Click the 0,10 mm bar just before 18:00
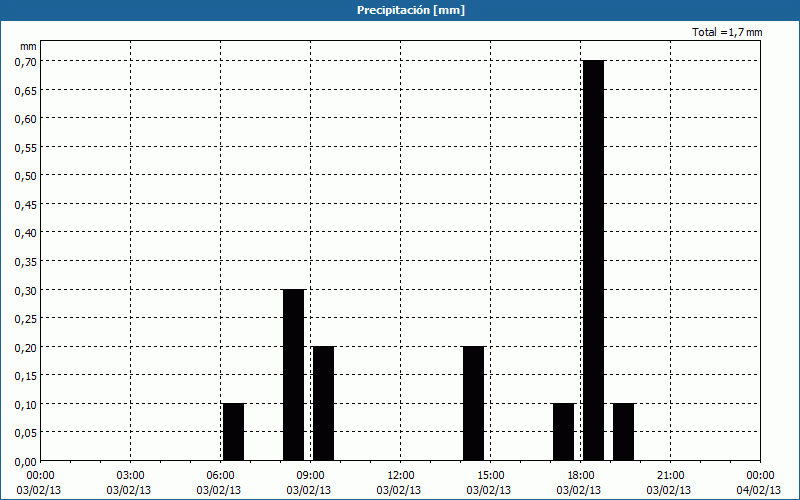Screen dimensions: 800x500 point(564,432)
